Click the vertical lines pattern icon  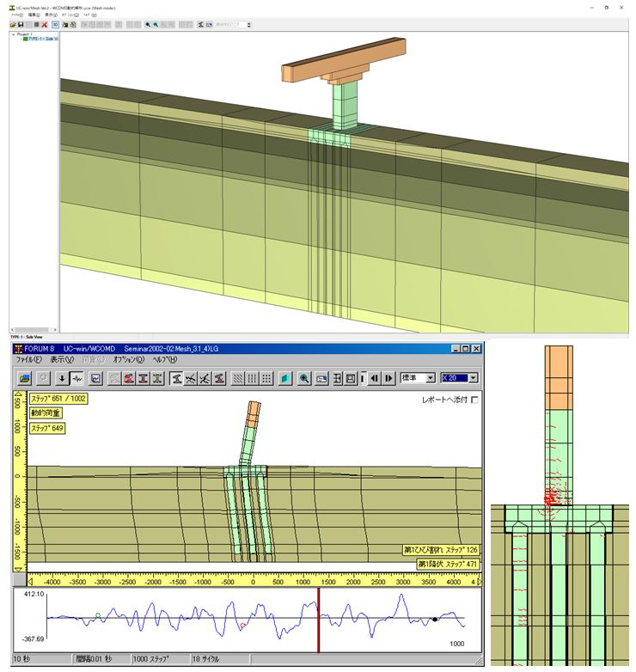pyautogui.click(x=253, y=378)
